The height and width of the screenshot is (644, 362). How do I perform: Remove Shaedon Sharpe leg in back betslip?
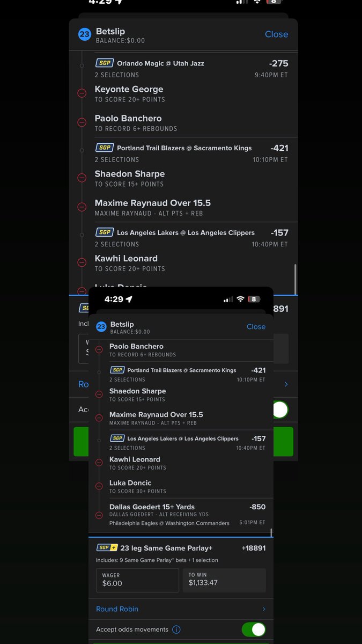82,178
